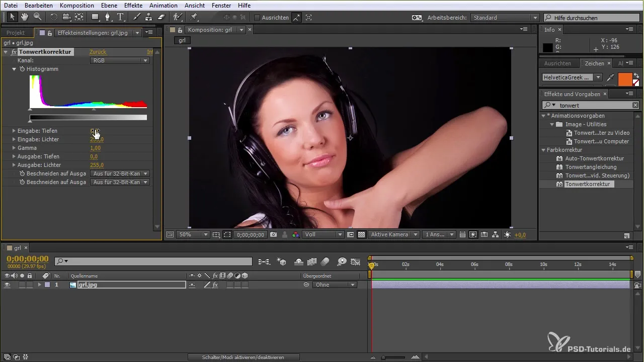Open the Animation menu
644x362 pixels.
point(164,5)
